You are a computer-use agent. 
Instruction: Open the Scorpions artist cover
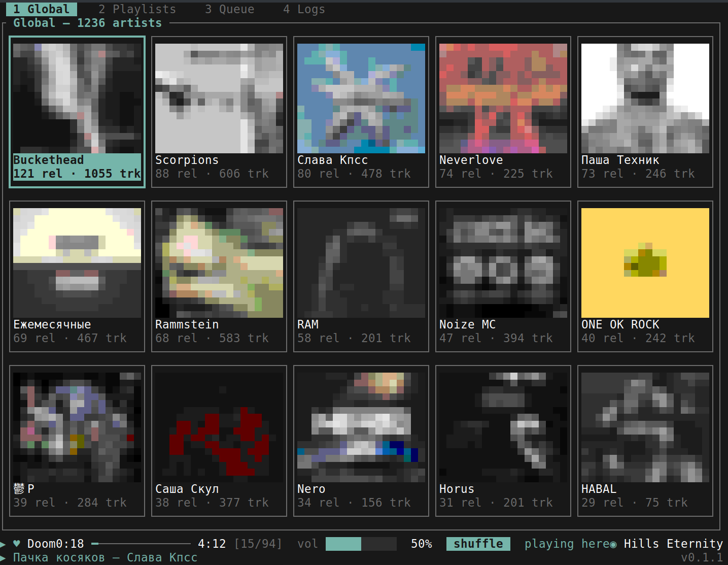219,98
